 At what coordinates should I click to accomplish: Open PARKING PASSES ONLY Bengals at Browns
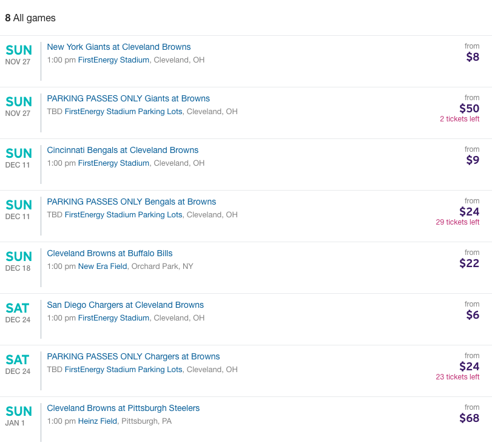coord(131,202)
